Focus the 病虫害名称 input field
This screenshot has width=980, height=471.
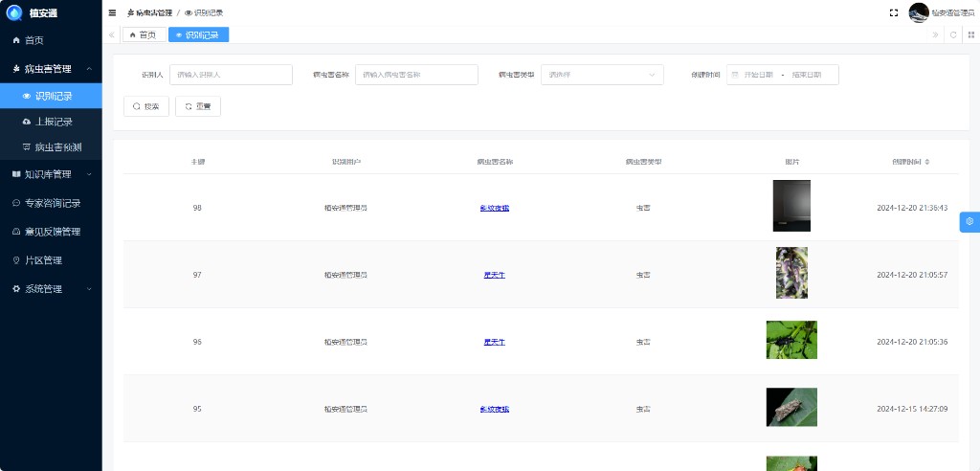click(x=416, y=75)
